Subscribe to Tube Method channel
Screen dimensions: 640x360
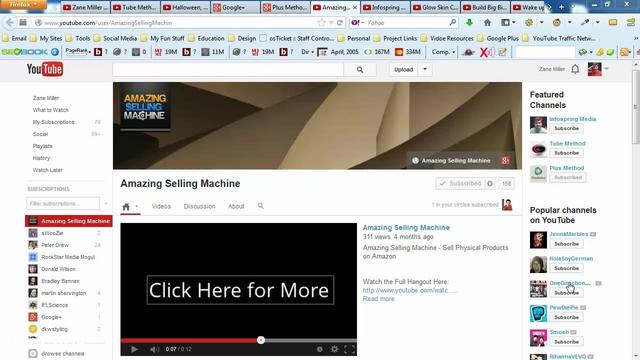(567, 153)
